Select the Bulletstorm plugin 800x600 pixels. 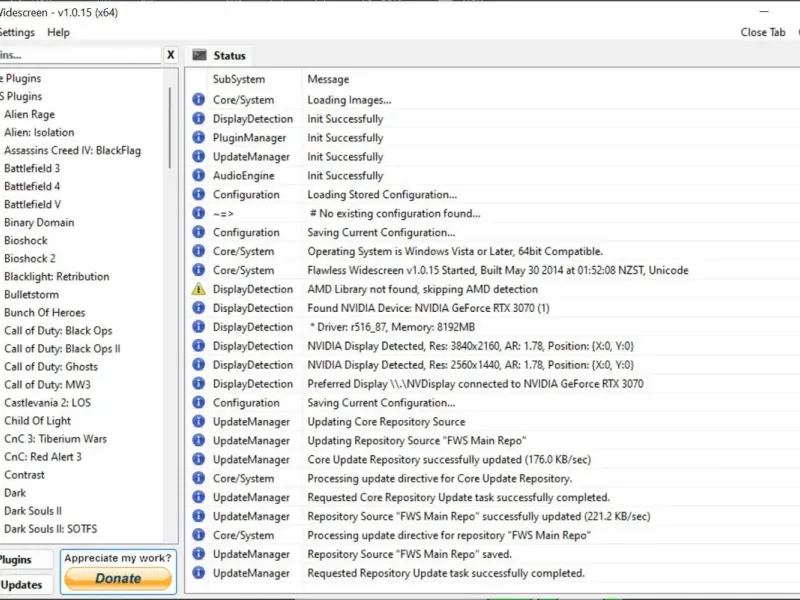click(x=31, y=294)
